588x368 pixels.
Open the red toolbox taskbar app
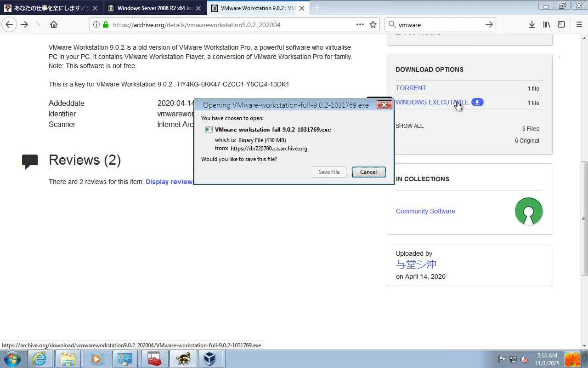click(153, 359)
